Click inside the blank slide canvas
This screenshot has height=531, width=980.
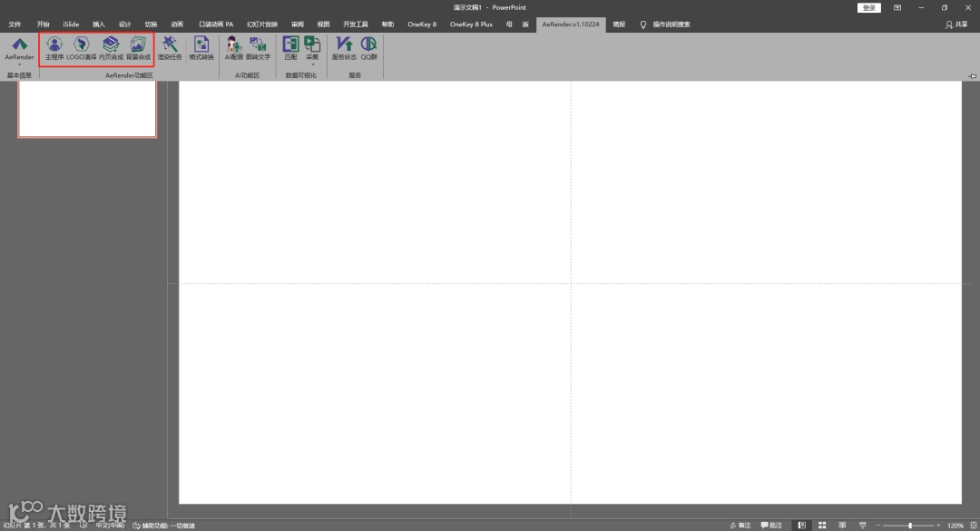tap(570, 292)
